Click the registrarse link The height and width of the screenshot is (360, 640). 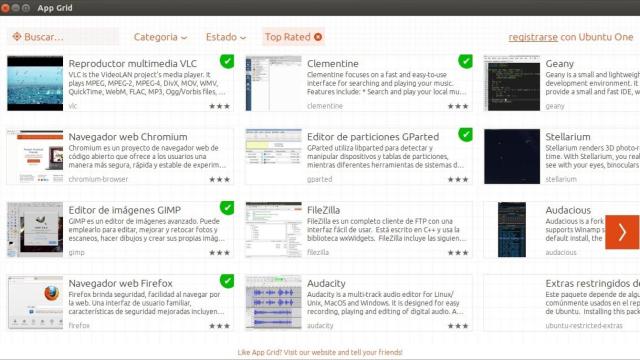[533, 37]
